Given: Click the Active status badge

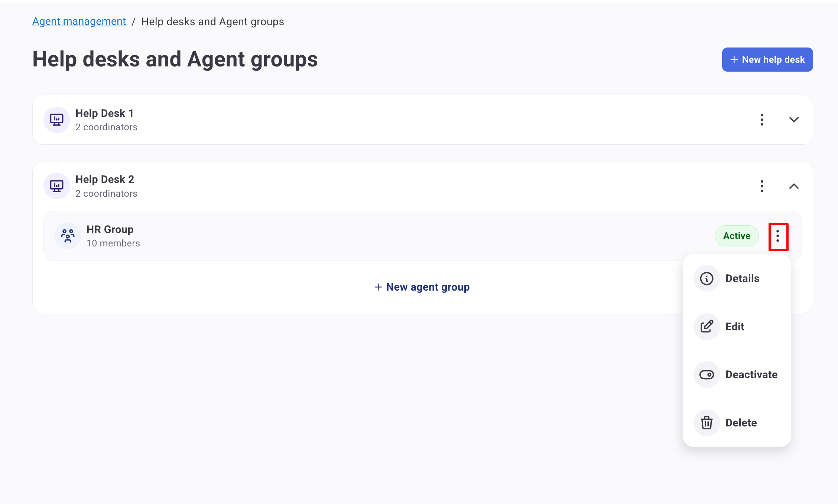Looking at the screenshot, I should pos(737,236).
